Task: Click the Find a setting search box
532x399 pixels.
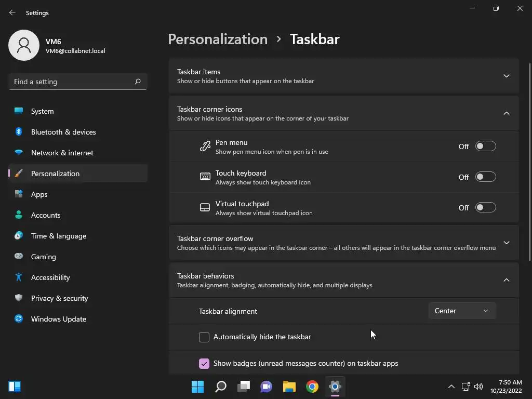Action: point(78,82)
